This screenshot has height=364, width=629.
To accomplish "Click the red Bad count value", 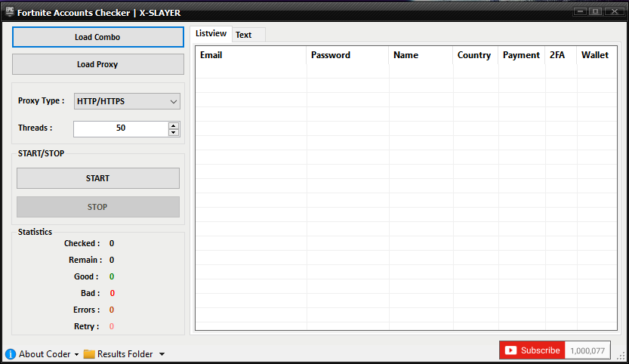I will (112, 293).
